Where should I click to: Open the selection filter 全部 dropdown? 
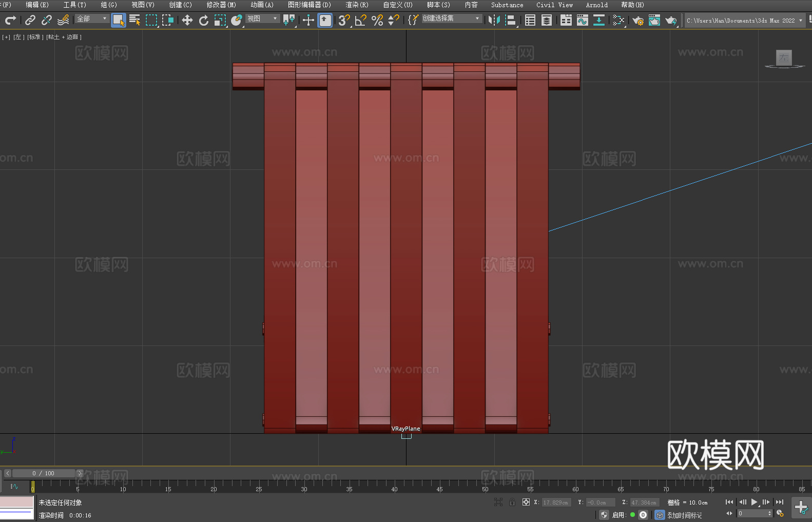pos(92,18)
